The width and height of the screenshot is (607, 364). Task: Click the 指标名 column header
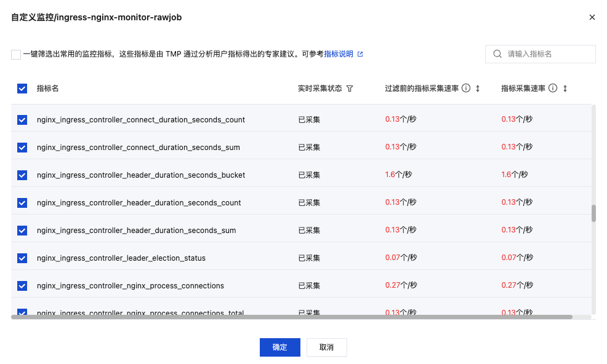pyautogui.click(x=47, y=89)
